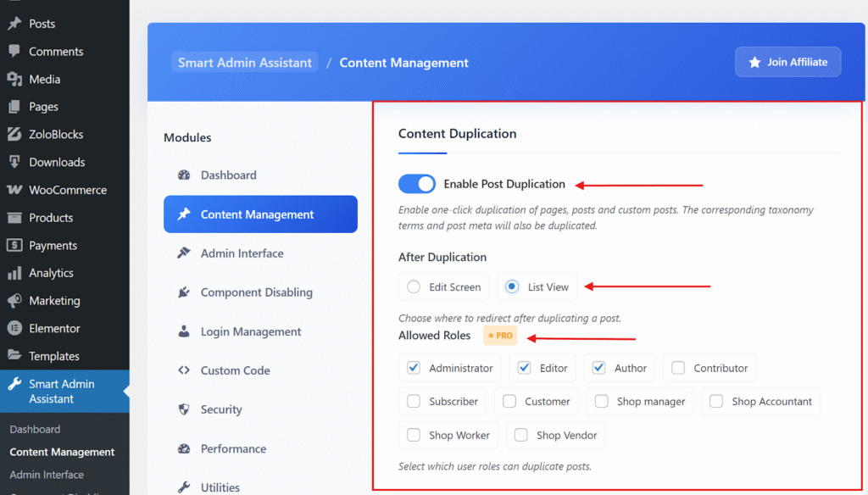Open the Admin Interface submenu link
This screenshot has height=495, width=868.
pyautogui.click(x=47, y=475)
